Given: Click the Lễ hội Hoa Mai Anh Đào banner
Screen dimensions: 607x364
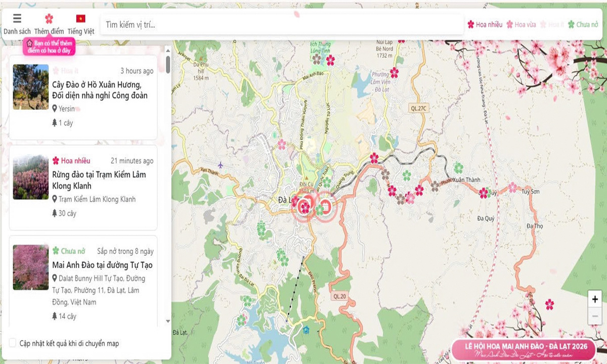Looking at the screenshot, I should [528, 350].
